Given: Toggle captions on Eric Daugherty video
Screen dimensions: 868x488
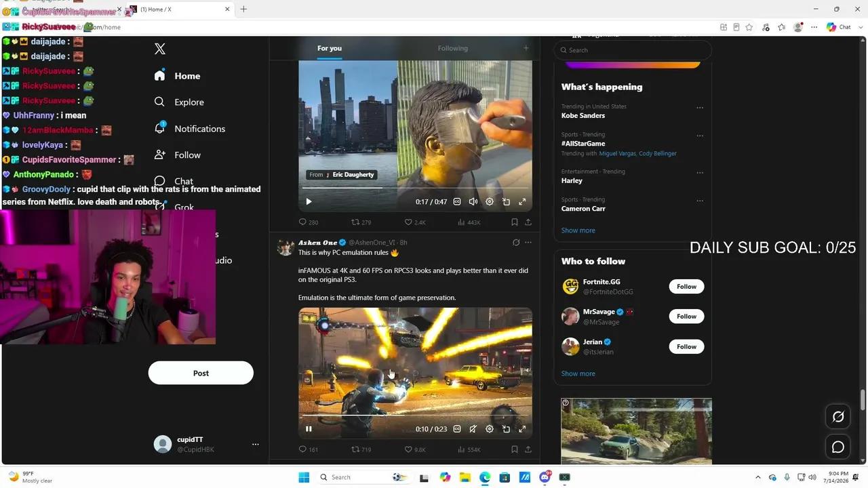Looking at the screenshot, I should pyautogui.click(x=457, y=201).
